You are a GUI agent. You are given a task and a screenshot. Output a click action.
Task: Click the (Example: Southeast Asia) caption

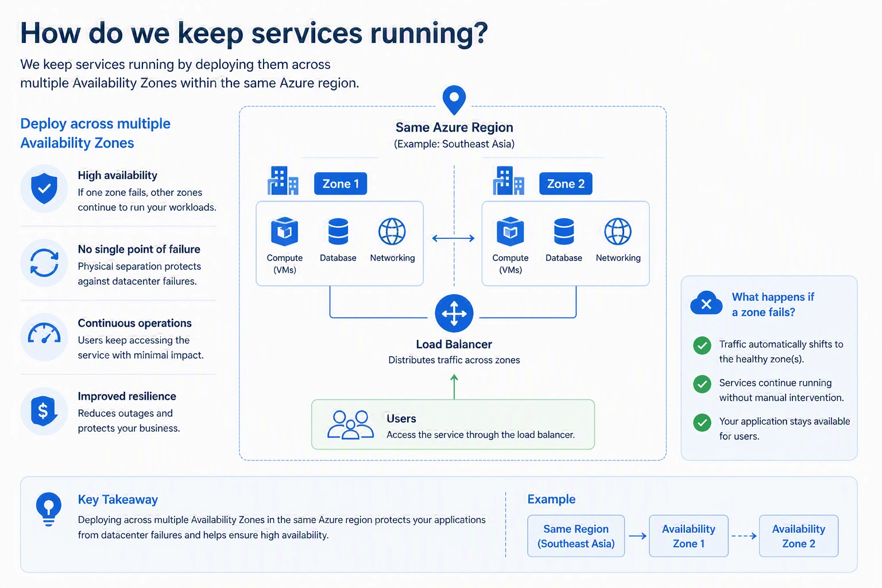[x=454, y=144]
